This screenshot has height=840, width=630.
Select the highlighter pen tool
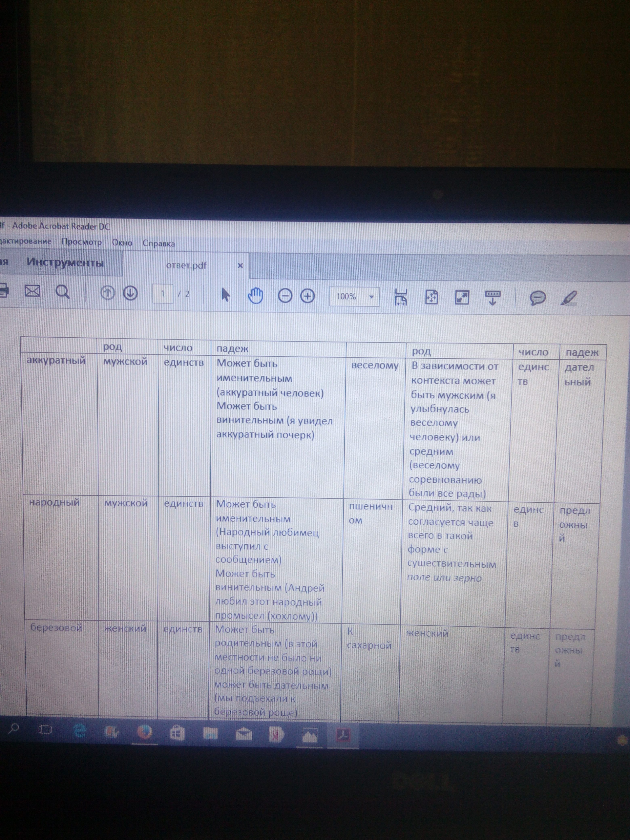(569, 298)
